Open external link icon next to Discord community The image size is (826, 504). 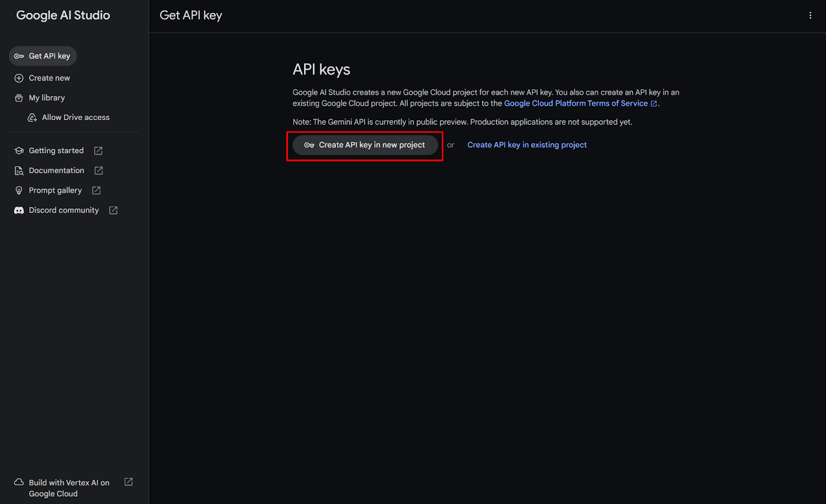[113, 210]
